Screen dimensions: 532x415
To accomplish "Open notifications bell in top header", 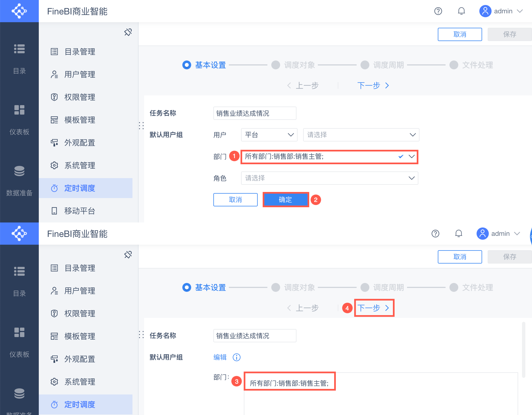I will click(461, 11).
